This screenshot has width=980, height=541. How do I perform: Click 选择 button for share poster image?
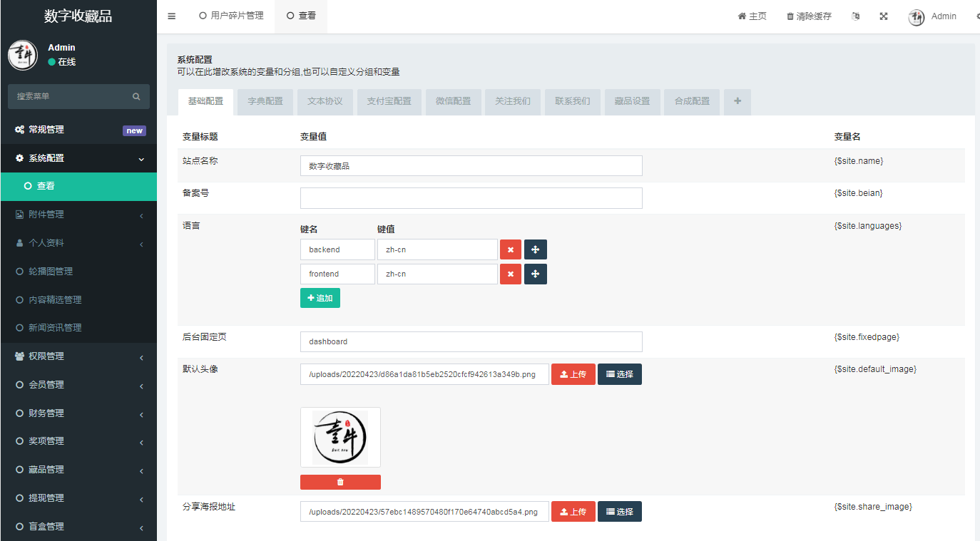(x=619, y=512)
